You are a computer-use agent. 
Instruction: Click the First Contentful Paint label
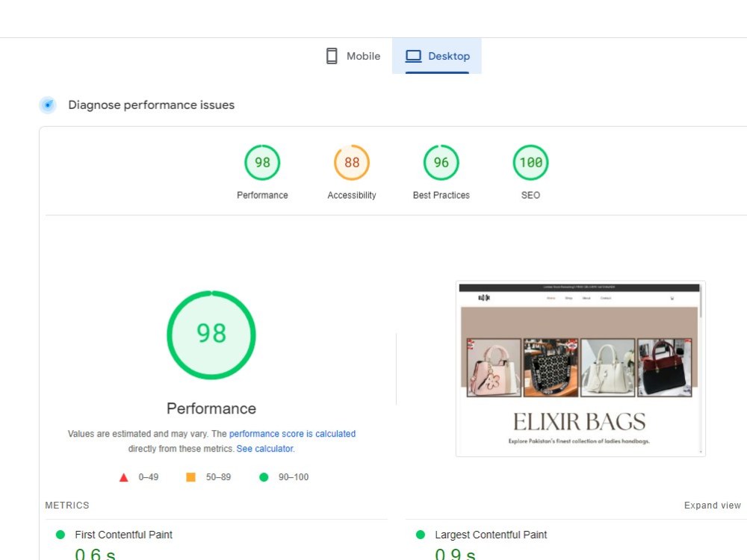point(123,535)
